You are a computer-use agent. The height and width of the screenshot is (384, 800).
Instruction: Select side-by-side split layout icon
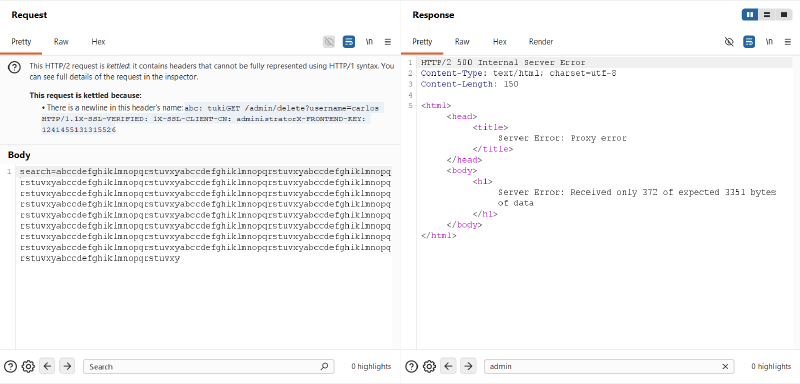(750, 15)
